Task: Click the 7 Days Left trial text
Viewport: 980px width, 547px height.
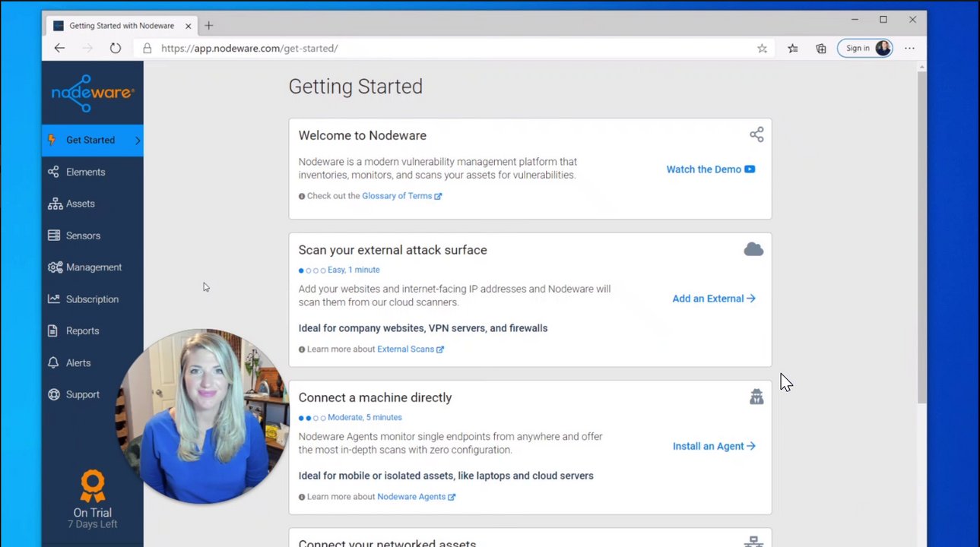Action: (x=93, y=524)
